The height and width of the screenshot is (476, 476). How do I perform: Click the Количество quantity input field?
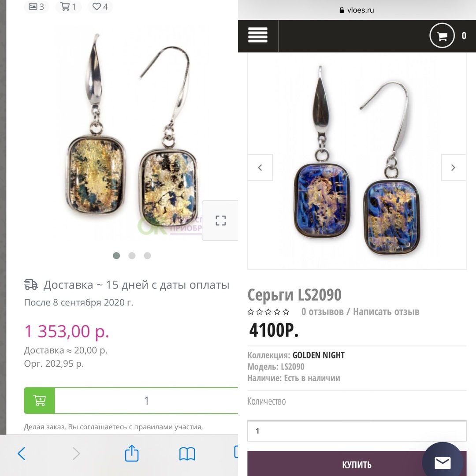[357, 431]
